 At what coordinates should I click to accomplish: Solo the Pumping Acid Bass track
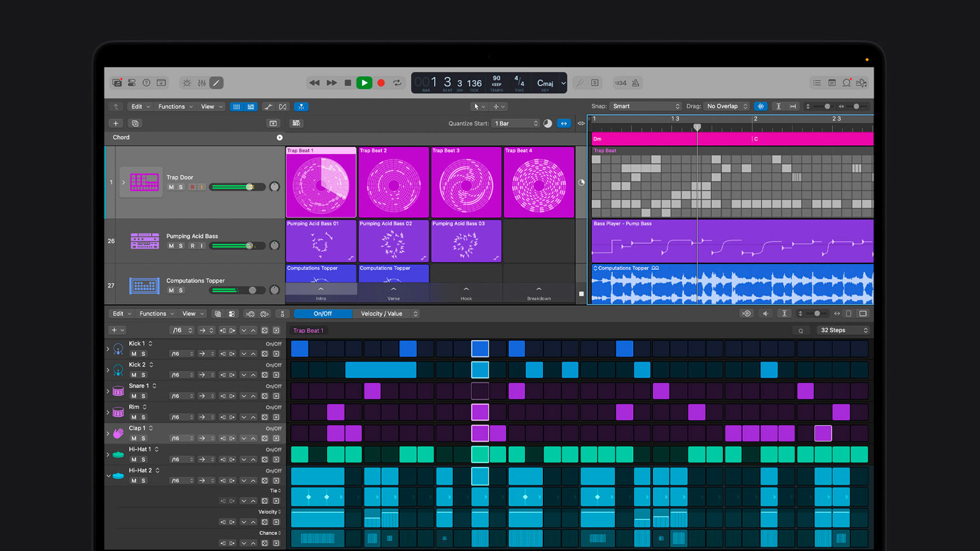[x=181, y=246]
